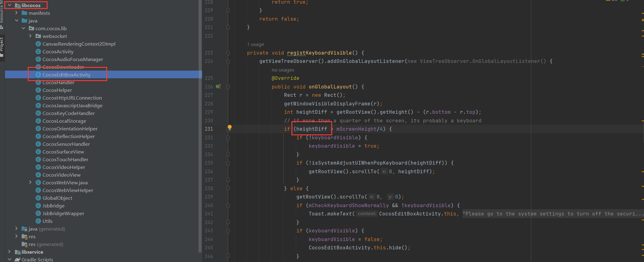
Task: Open CocosKeyCodeHandler class
Action: pyautogui.click(x=69, y=113)
